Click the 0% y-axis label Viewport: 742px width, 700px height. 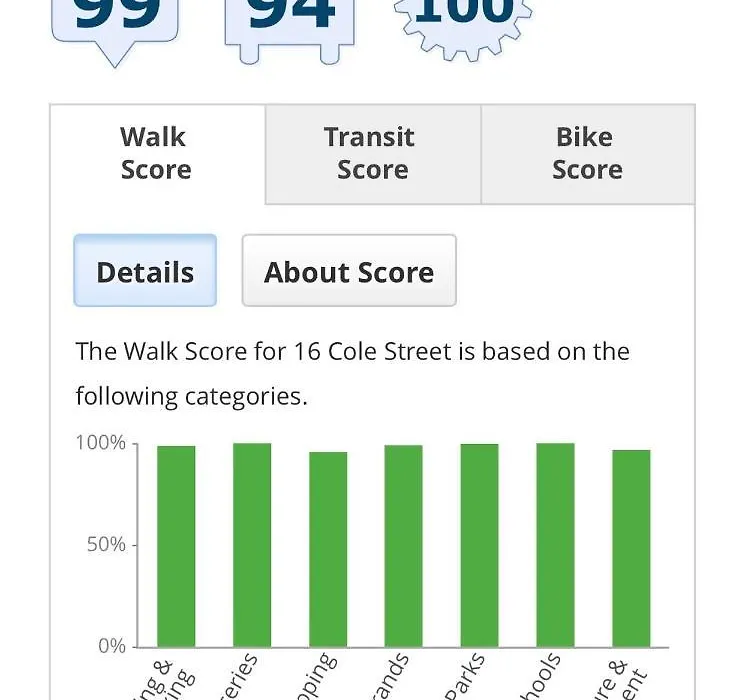(x=112, y=646)
